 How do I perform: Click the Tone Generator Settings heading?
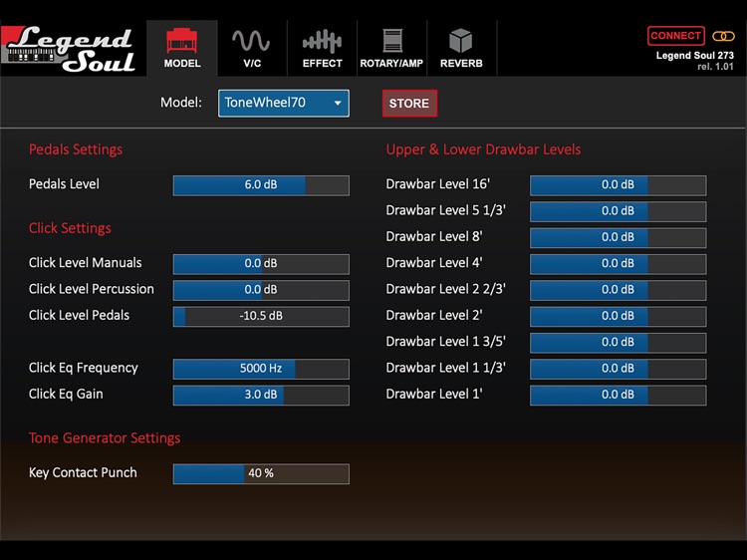click(105, 438)
